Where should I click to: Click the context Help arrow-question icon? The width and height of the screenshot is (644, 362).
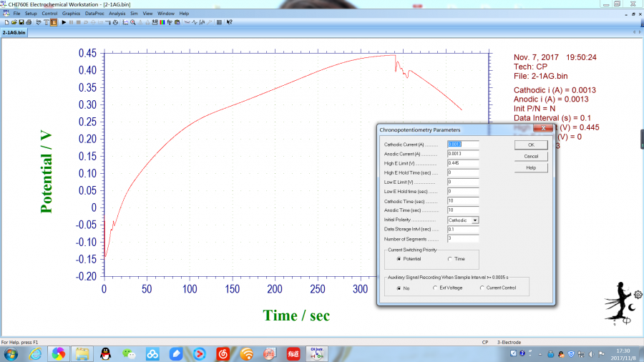(x=230, y=22)
